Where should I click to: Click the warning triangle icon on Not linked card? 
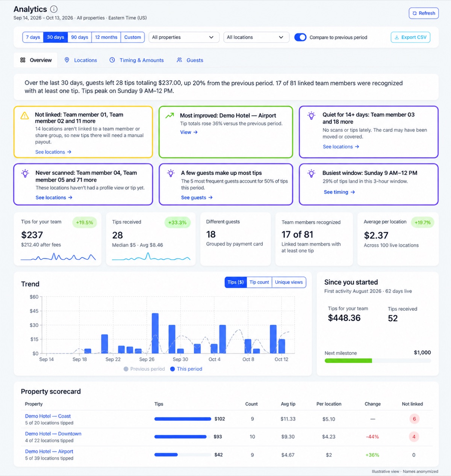(x=25, y=116)
